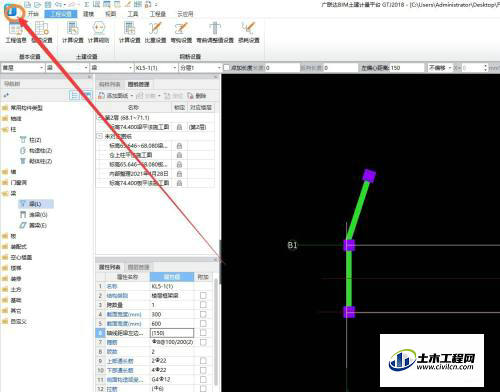Image resolution: width=500 pixels, height=392 pixels.
Task: Click 添加图纸 add drawing button
Action: (114, 96)
